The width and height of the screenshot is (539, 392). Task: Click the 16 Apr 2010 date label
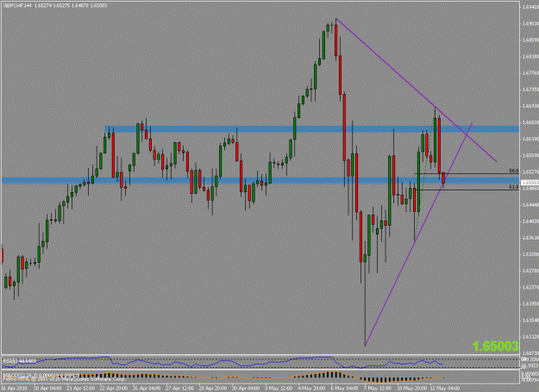pos(14,389)
